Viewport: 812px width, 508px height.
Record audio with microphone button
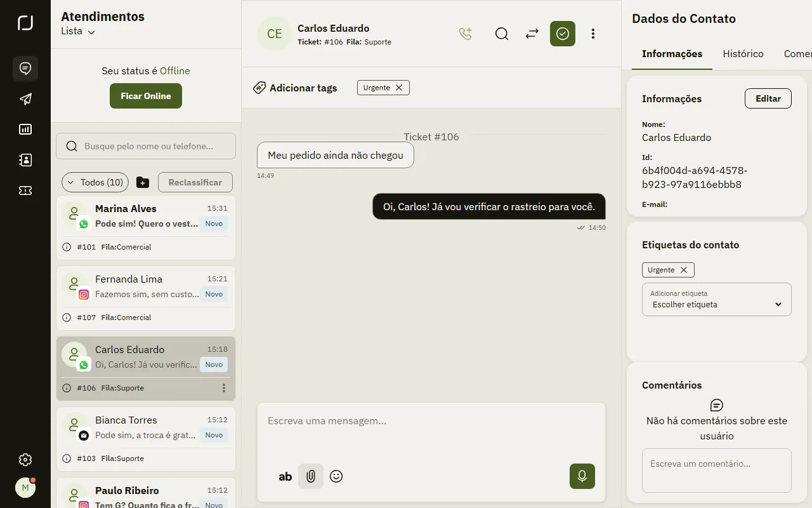pos(582,476)
